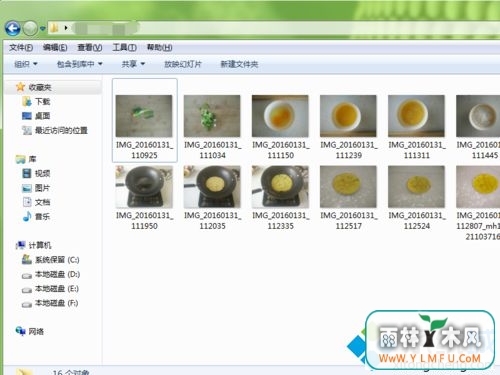
Task: Open the 工具(T) menu
Action: pos(124,48)
